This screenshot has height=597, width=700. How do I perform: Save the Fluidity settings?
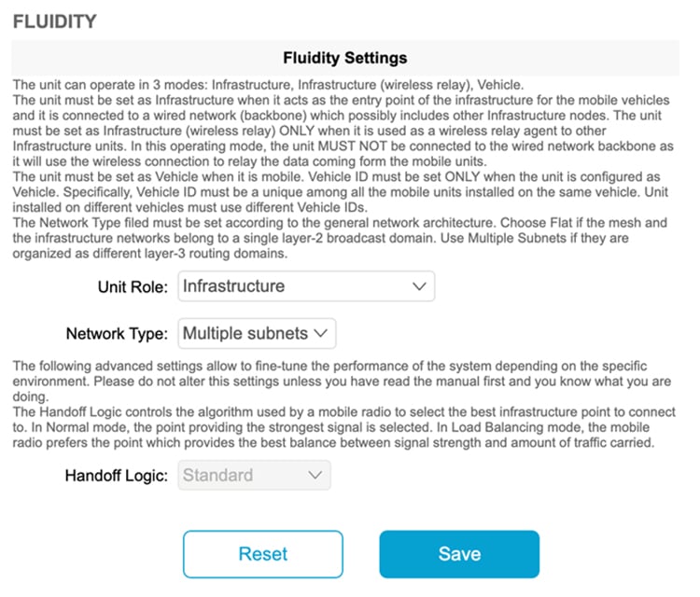click(459, 554)
